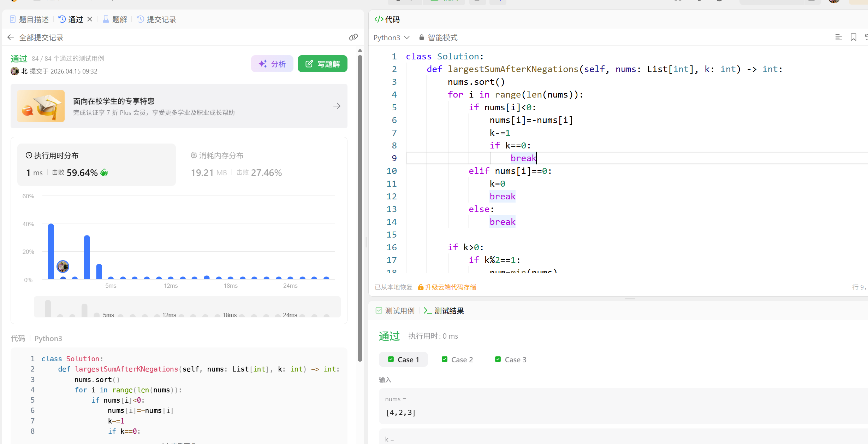Click the submitter avatar next to 北
This screenshot has height=444, width=868.
click(15, 71)
